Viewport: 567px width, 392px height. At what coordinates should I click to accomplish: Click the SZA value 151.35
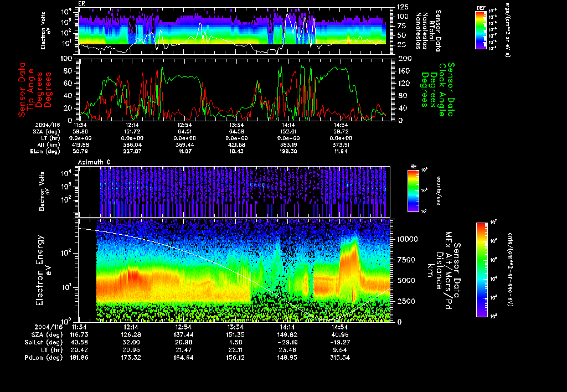[236, 334]
